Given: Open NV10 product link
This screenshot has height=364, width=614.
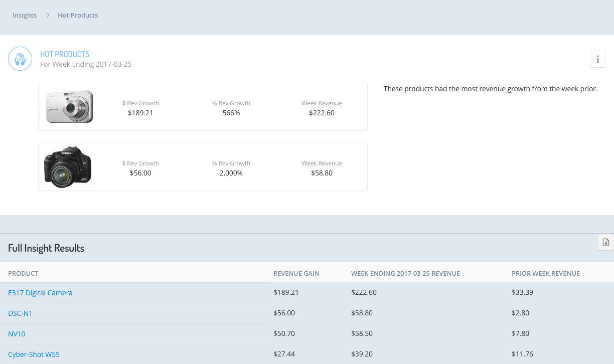Looking at the screenshot, I should pos(17,334).
